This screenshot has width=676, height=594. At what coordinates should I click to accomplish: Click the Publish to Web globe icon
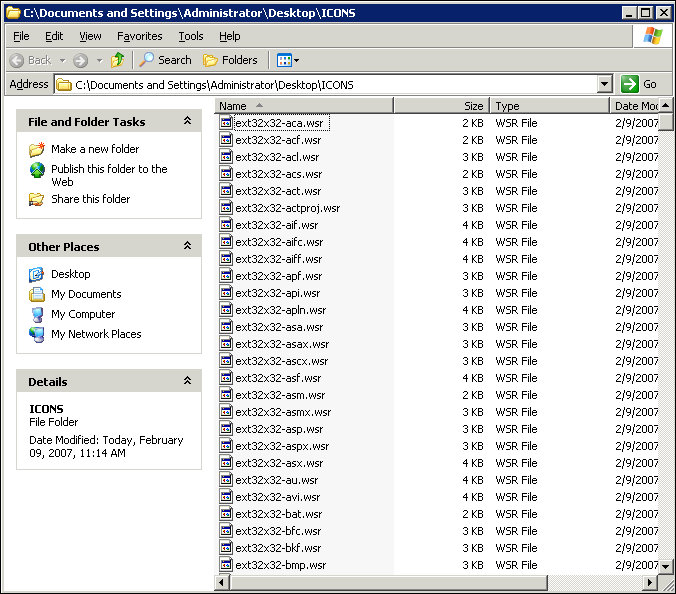pyautogui.click(x=37, y=170)
